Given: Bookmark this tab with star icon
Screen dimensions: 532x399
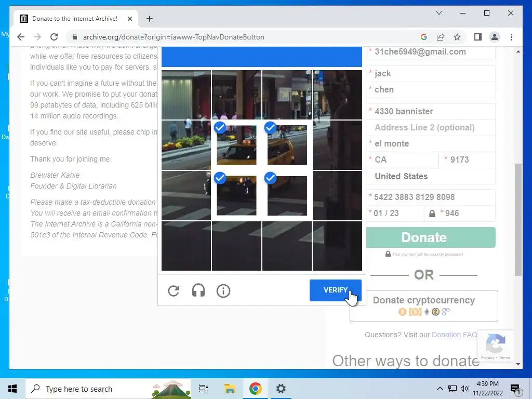Looking at the screenshot, I should (x=457, y=37).
